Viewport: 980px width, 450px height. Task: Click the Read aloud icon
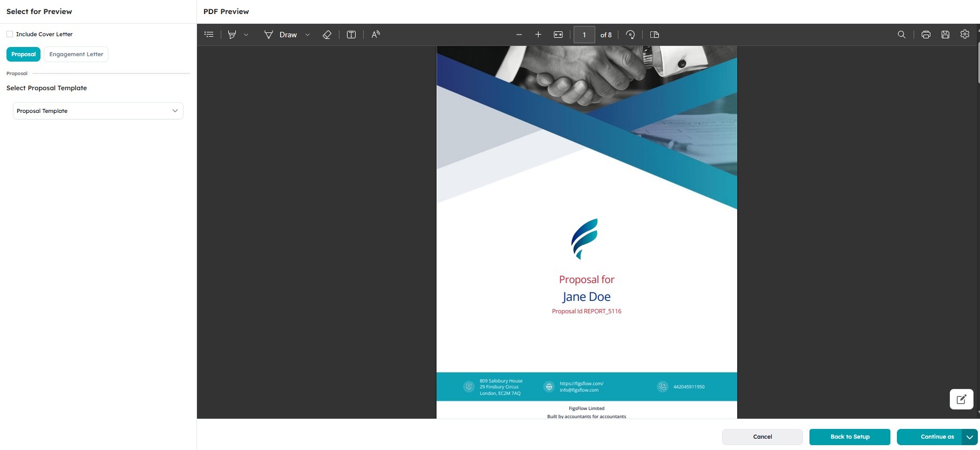376,35
